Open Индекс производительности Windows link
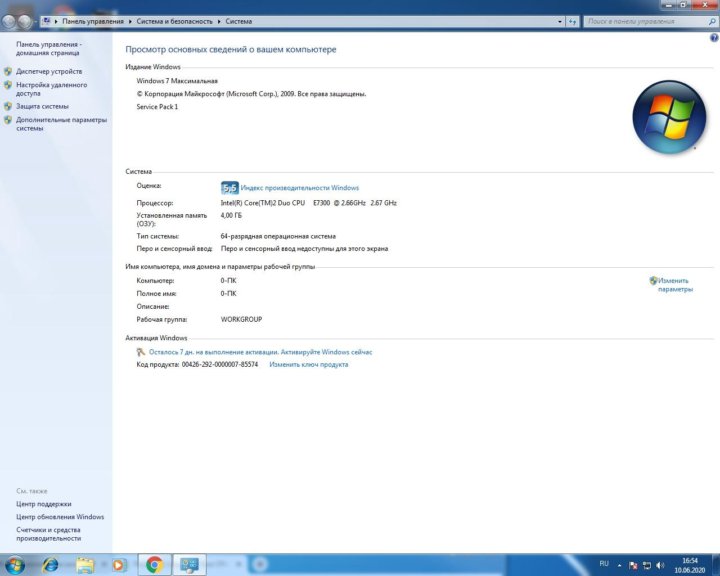 [299, 188]
